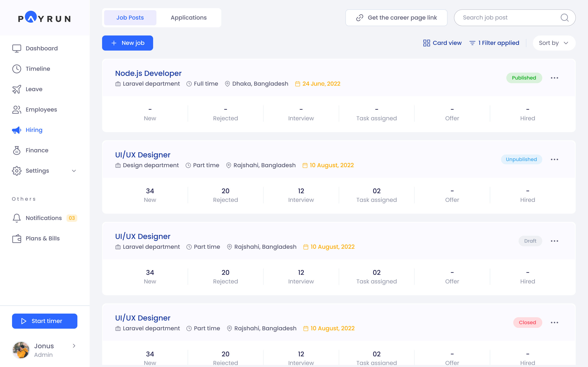
Task: Select the Timeline sidebar icon
Action: click(x=17, y=69)
